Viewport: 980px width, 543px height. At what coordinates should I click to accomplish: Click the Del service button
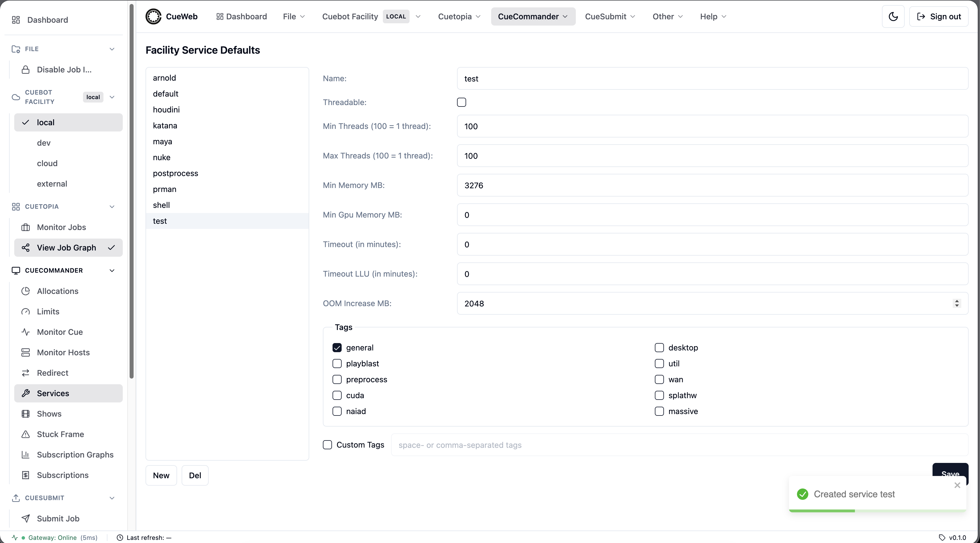pyautogui.click(x=195, y=475)
